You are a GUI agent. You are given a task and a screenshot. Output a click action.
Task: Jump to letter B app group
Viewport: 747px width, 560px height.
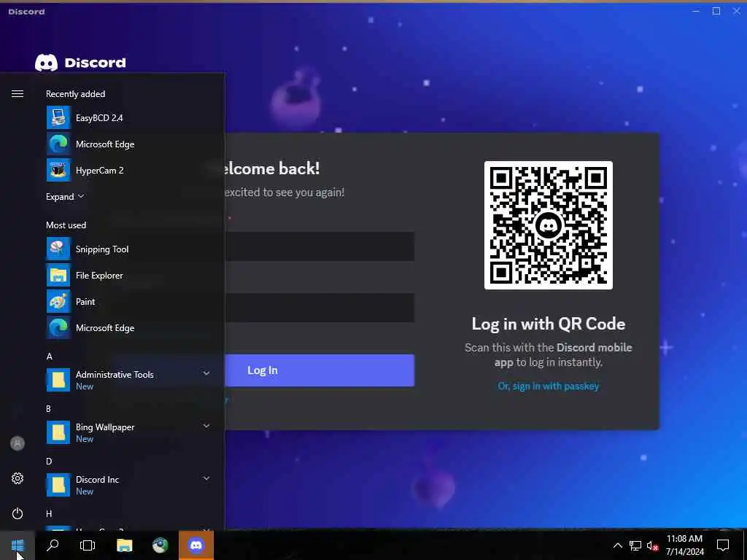[x=49, y=408]
